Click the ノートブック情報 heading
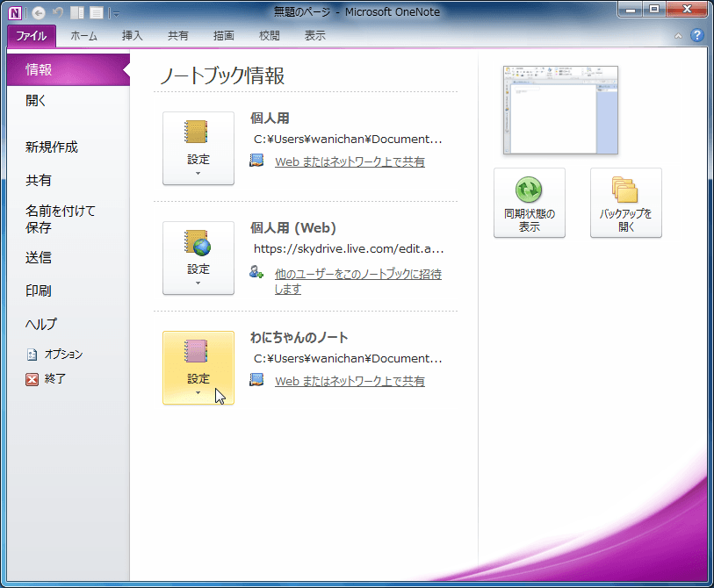Screen dimensions: 714x588 pyautogui.click(x=223, y=75)
